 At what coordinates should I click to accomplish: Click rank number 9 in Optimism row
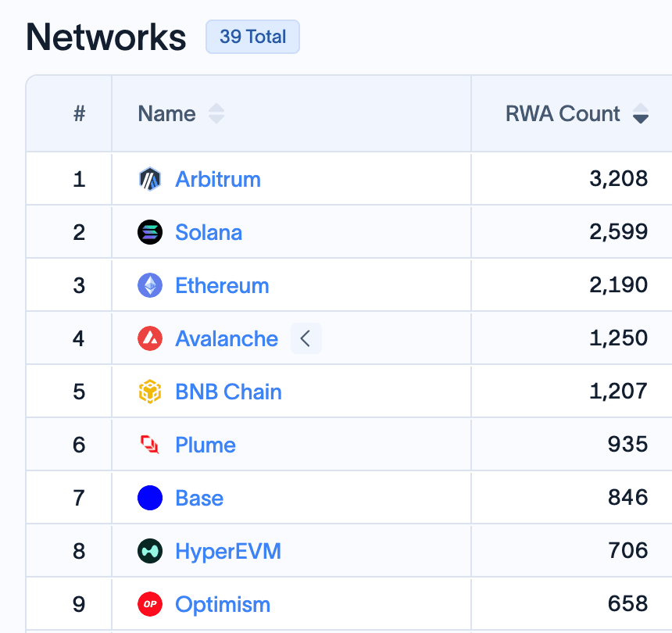(x=79, y=604)
